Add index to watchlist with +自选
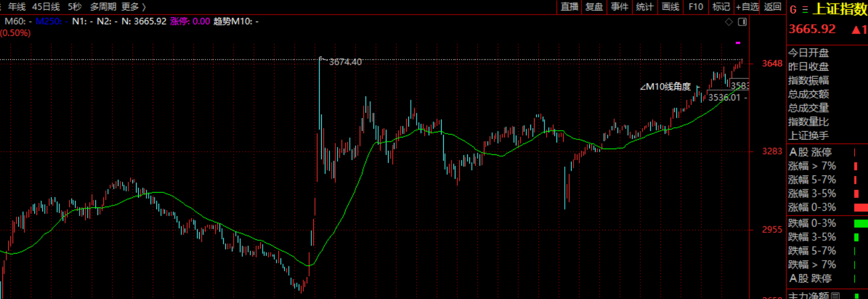The image size is (868, 299). tap(747, 7)
